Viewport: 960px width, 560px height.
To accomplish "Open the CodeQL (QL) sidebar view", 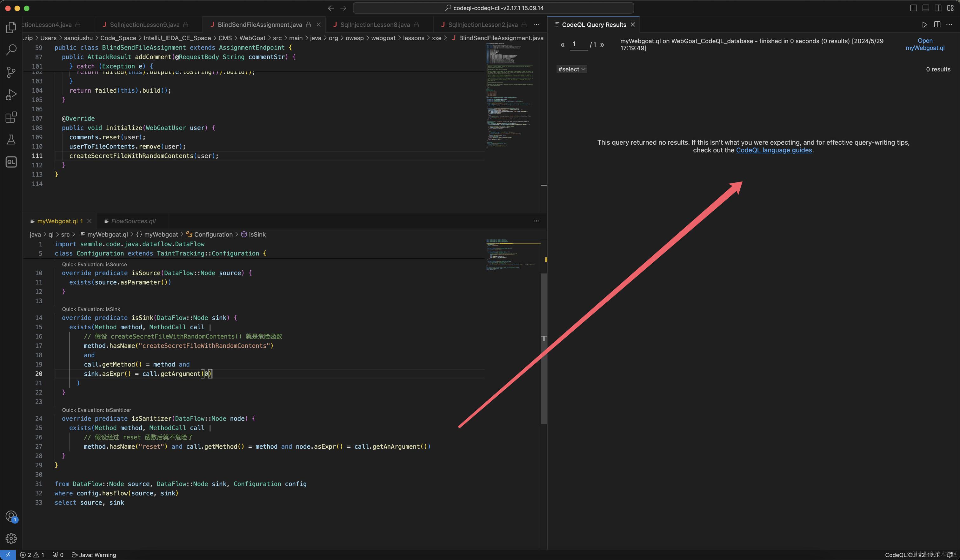I will coord(11,162).
